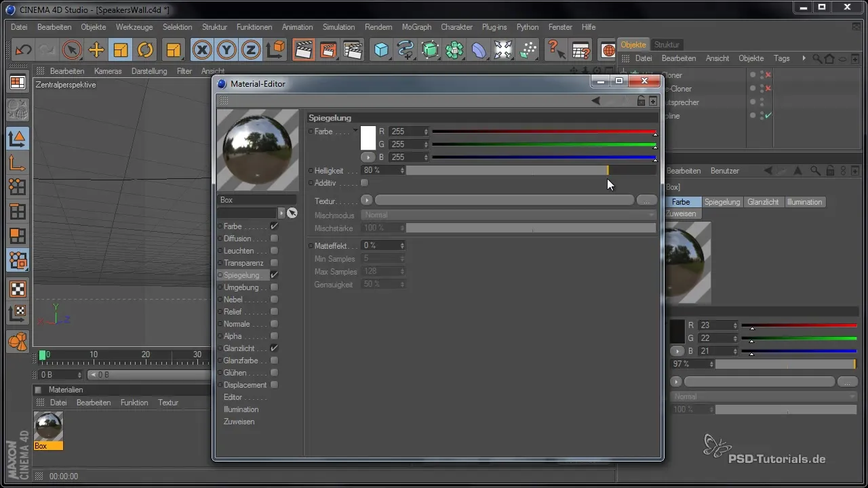Viewport: 868px width, 488px height.
Task: Switch to Objekte tab
Action: coord(634,45)
